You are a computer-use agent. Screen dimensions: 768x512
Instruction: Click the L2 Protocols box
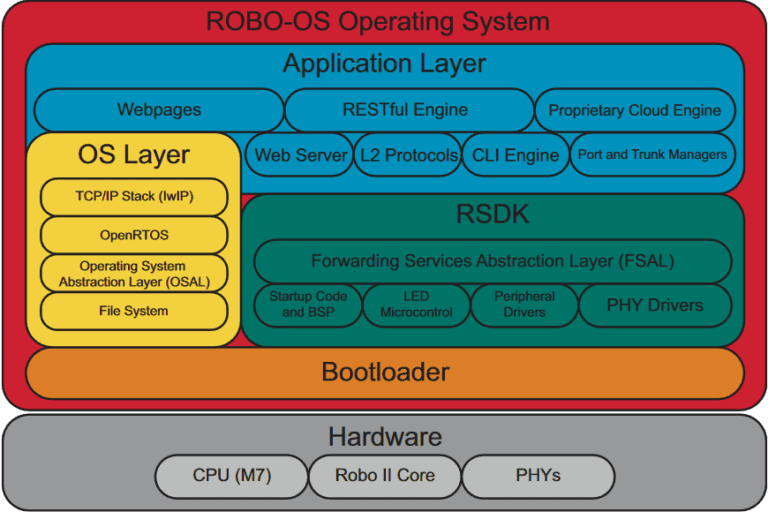tap(408, 155)
